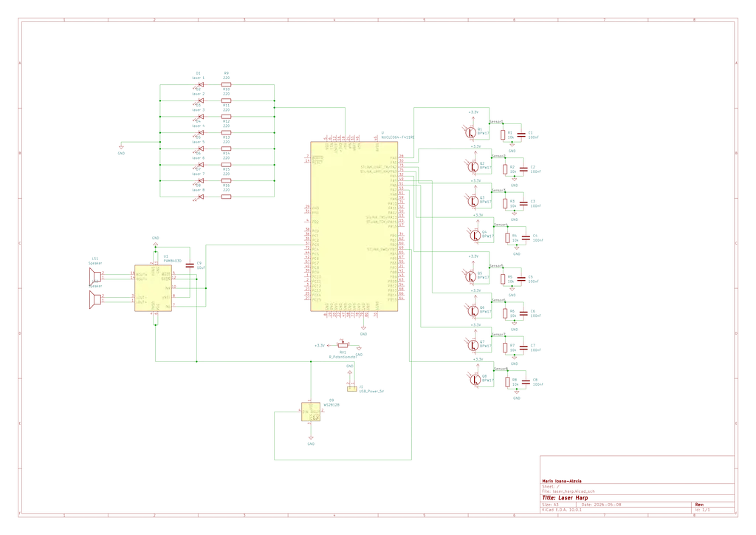The height and width of the screenshot is (535, 756).
Task: Click the 'PAM8403D' value text
Action: (173, 261)
